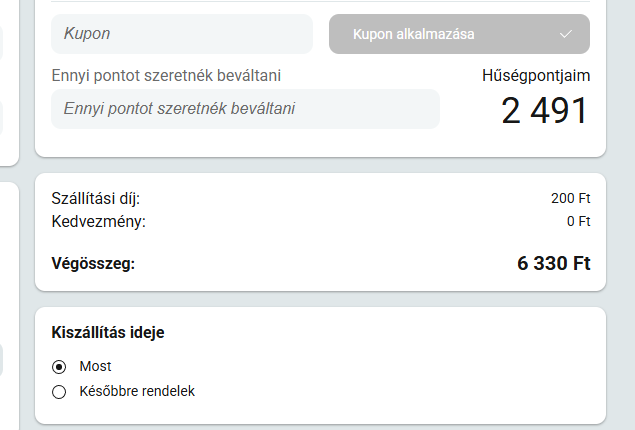
Task: Click the 6 330 Ft total amount
Action: click(x=553, y=264)
